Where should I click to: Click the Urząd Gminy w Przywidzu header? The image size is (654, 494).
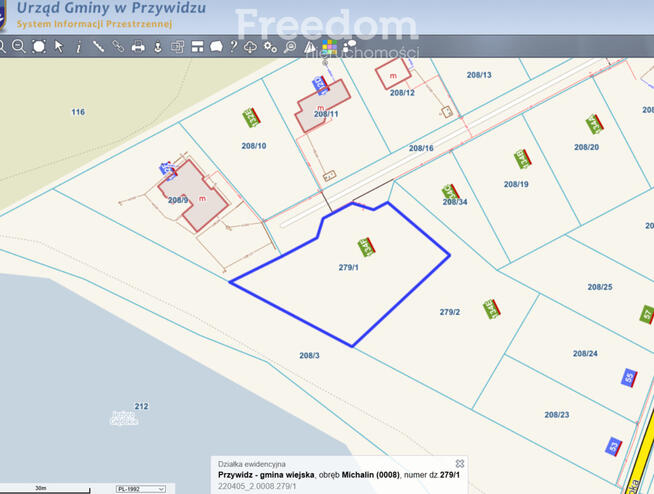(x=111, y=8)
